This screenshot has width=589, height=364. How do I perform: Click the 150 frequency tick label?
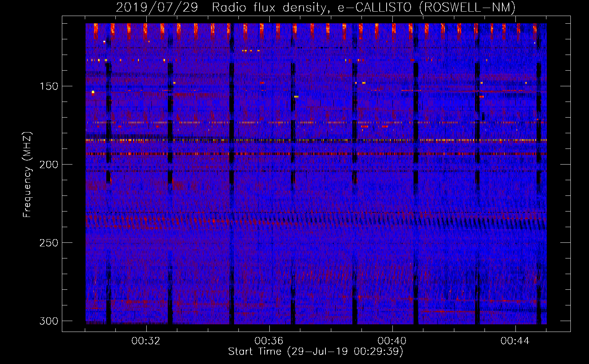click(x=49, y=86)
